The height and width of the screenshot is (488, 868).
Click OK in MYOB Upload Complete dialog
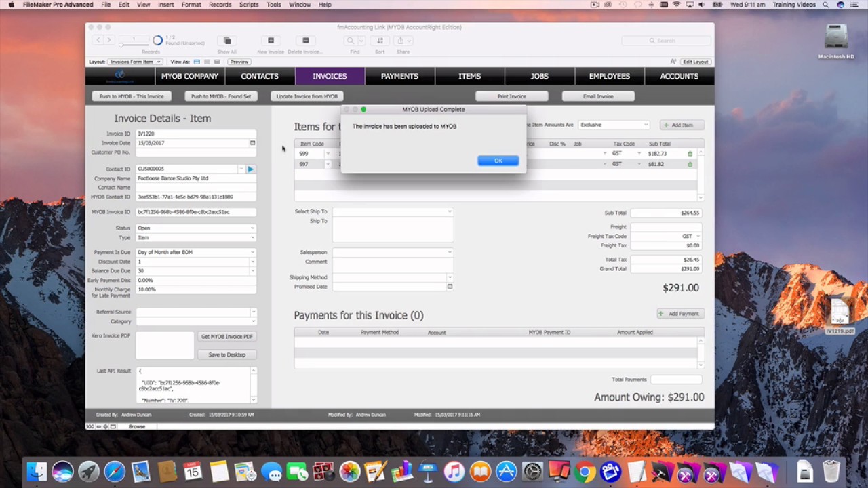(498, 161)
